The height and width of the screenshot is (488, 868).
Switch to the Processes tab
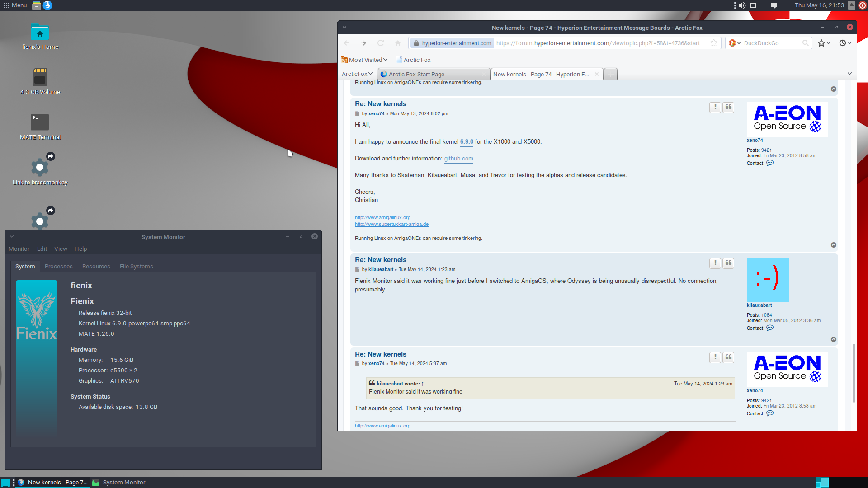[x=59, y=267]
